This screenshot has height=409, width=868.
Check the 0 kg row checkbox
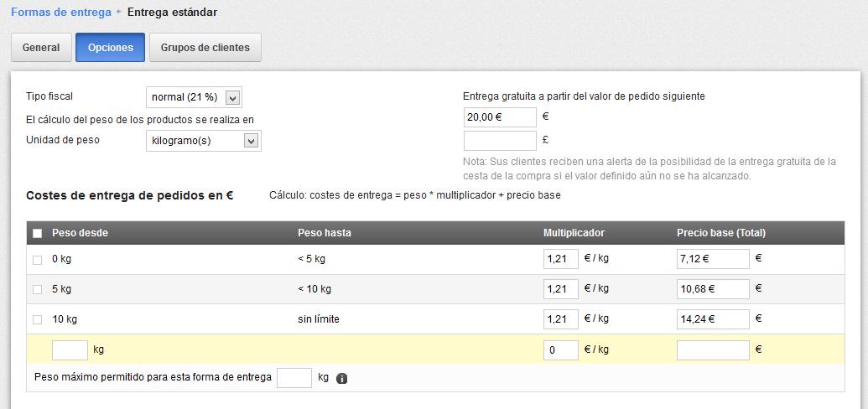(37, 261)
